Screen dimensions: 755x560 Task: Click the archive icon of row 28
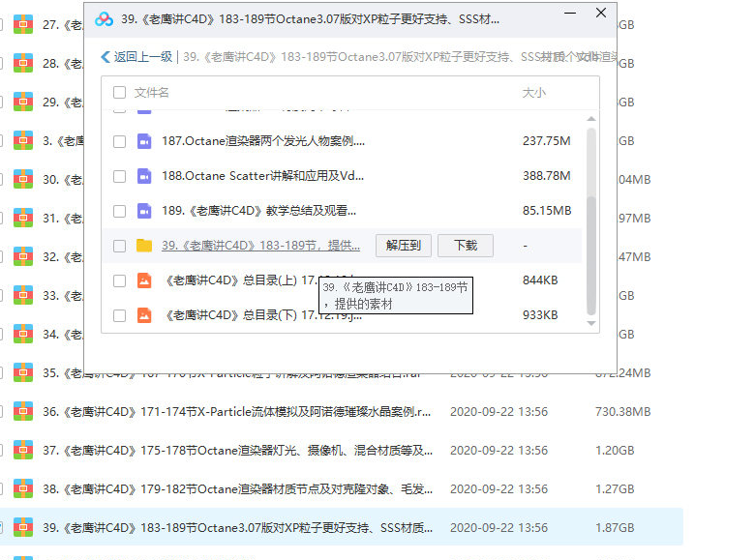23,63
